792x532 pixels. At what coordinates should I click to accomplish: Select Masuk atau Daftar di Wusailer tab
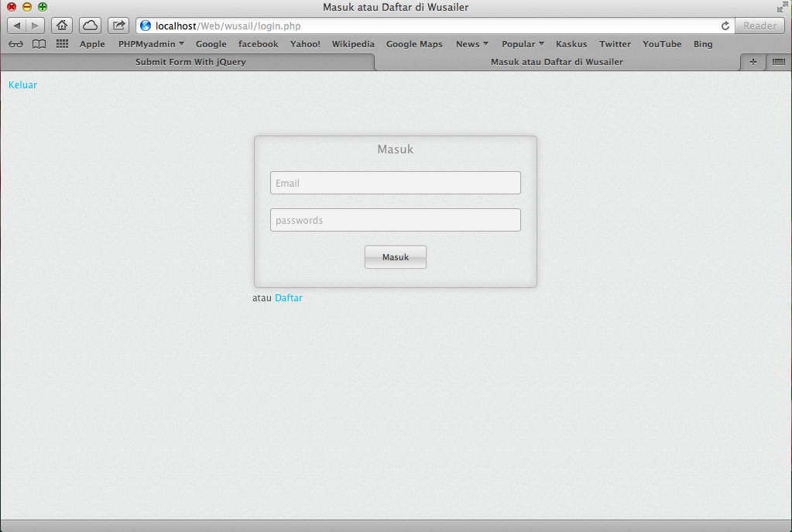click(557, 62)
